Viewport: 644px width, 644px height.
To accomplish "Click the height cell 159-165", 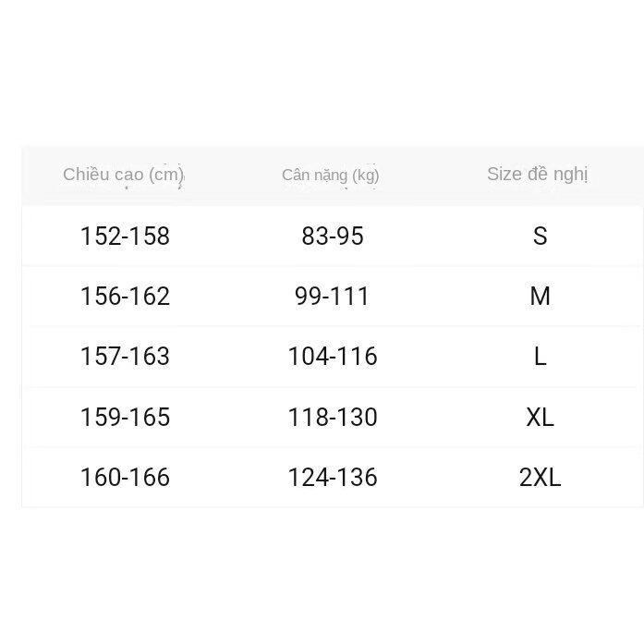I will [125, 418].
